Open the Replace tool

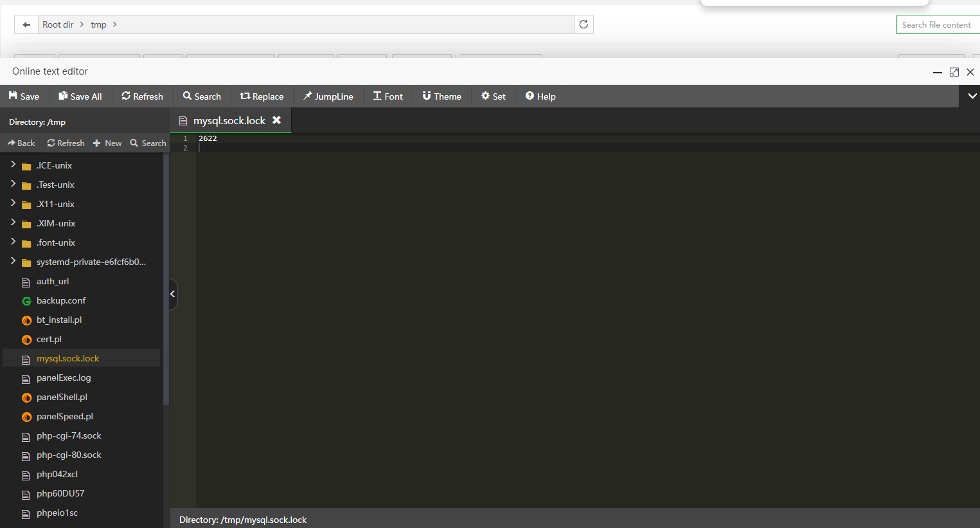pos(262,96)
